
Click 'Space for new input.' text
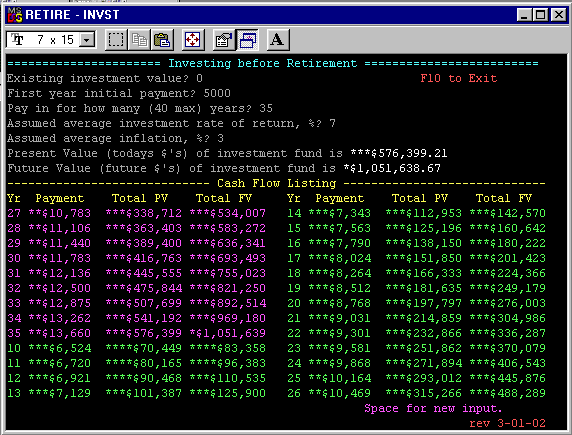click(433, 408)
